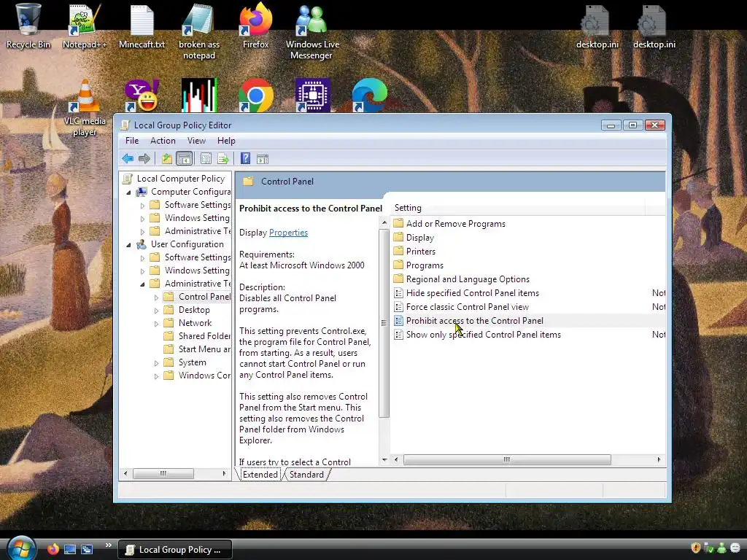
Task: Click the Properties toolbar icon
Action: pyautogui.click(x=206, y=158)
